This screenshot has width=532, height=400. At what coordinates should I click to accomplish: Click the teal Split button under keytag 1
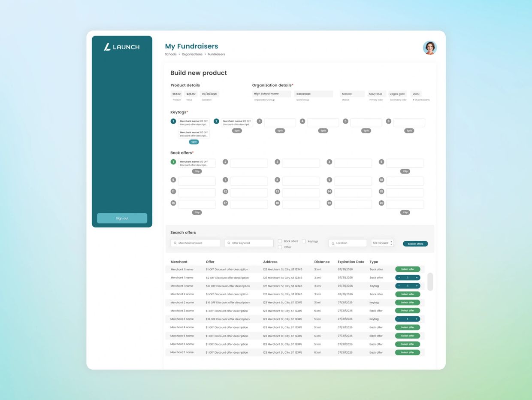(x=194, y=142)
